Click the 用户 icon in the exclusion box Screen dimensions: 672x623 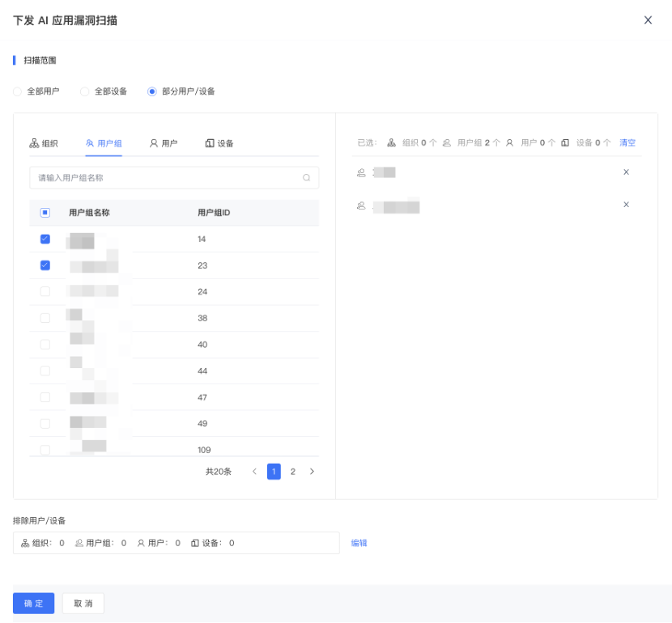tap(141, 544)
